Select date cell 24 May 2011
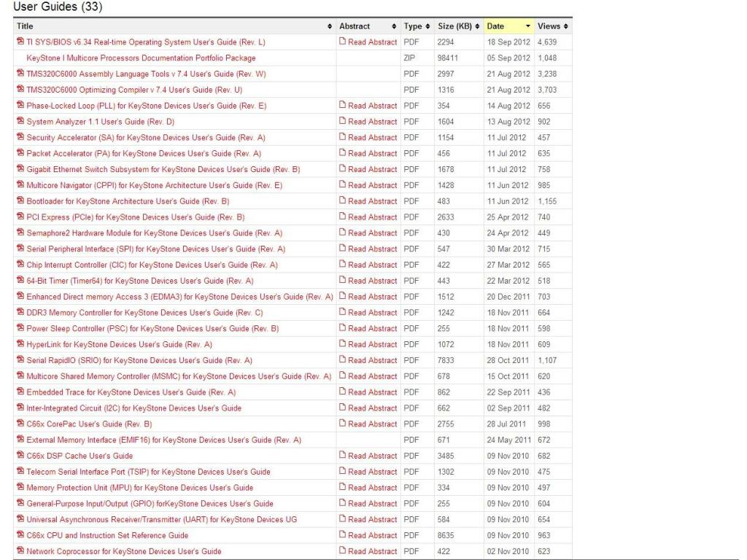Image resolution: width=747 pixels, height=560 pixels. click(508, 440)
